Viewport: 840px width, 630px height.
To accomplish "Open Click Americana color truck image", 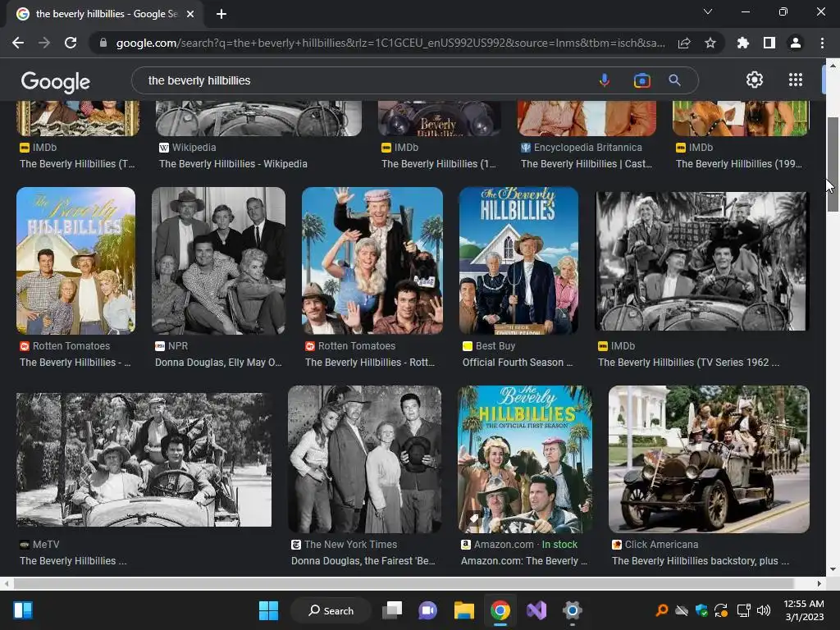I will tap(709, 459).
